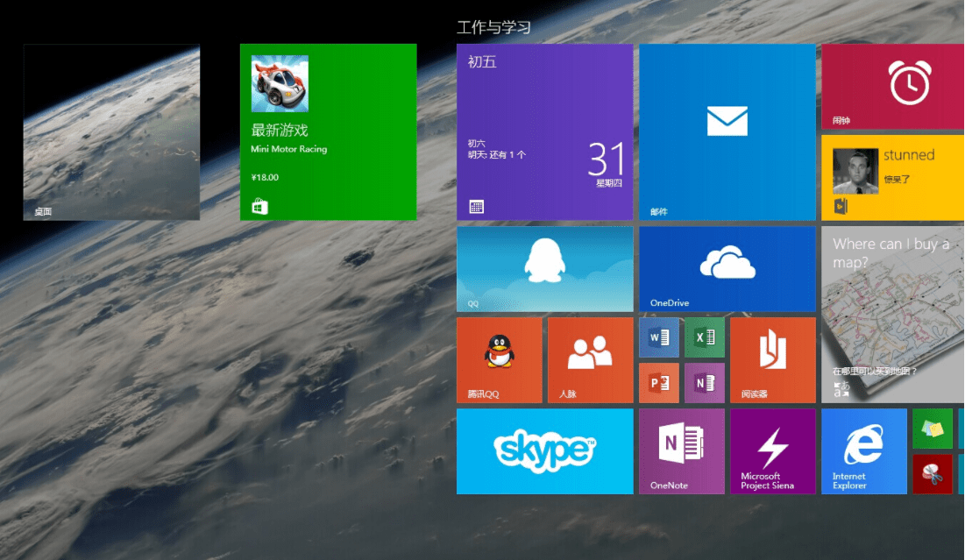Open the 邮件 Mail tile
Viewport: 965px width, 560px height.
727,131
